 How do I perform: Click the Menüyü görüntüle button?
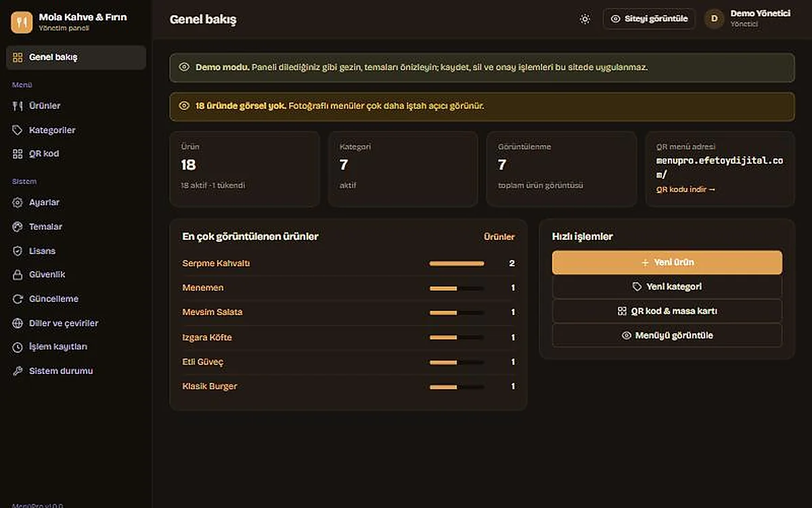tap(667, 335)
